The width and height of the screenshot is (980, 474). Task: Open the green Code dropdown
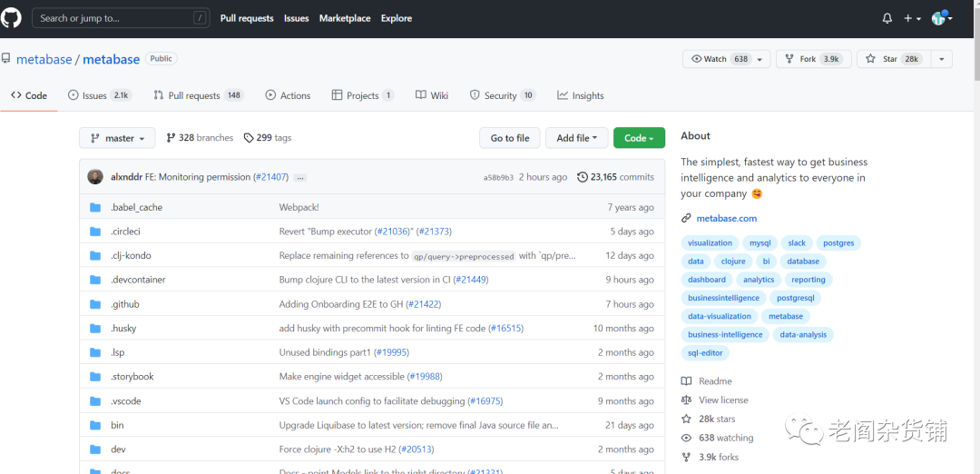pyautogui.click(x=640, y=138)
